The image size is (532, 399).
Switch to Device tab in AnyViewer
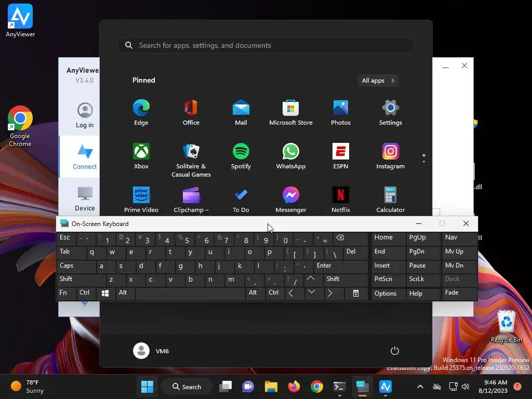(x=85, y=199)
